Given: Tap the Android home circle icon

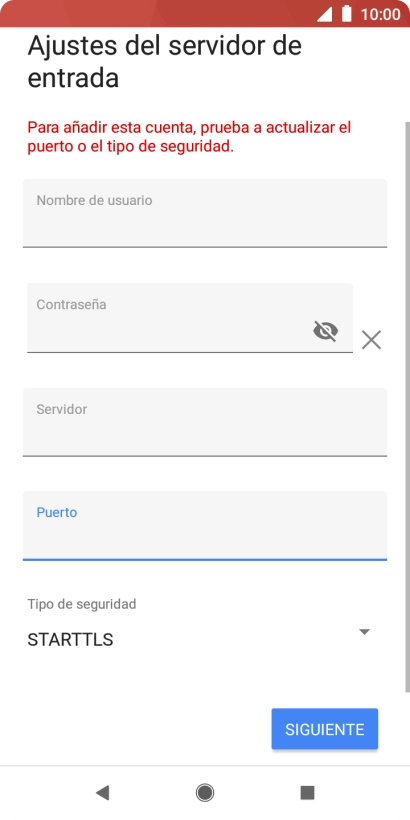Looking at the screenshot, I should coord(205,793).
